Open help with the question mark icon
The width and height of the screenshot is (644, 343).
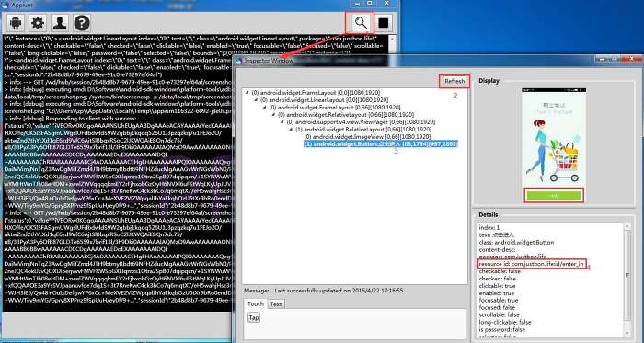tap(82, 23)
